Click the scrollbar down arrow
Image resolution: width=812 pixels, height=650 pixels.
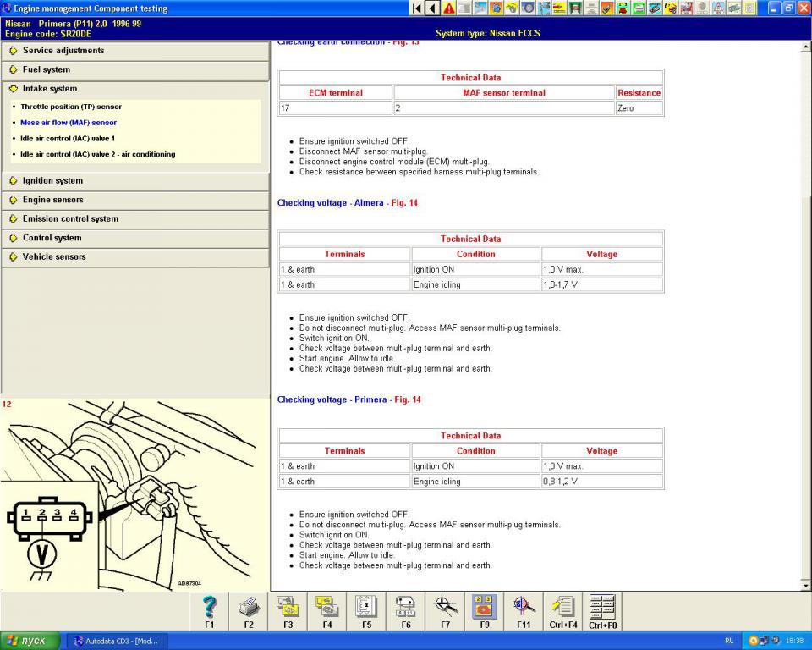[x=806, y=585]
